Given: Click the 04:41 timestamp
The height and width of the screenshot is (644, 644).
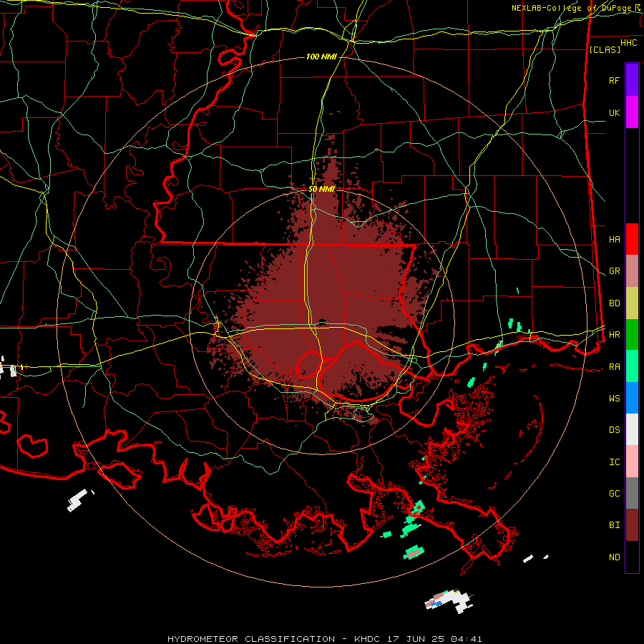Looking at the screenshot, I should [465, 639].
